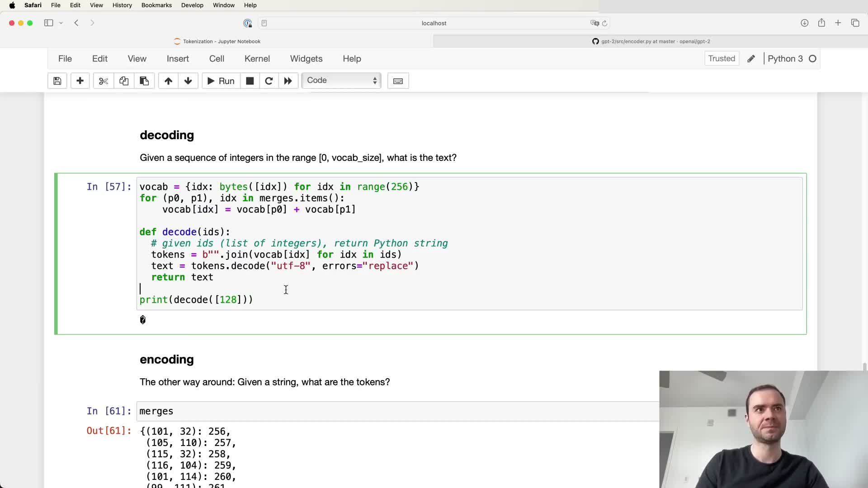
Task: Switch to the gpt-2 encoder.py GitHub tab
Action: (651, 41)
